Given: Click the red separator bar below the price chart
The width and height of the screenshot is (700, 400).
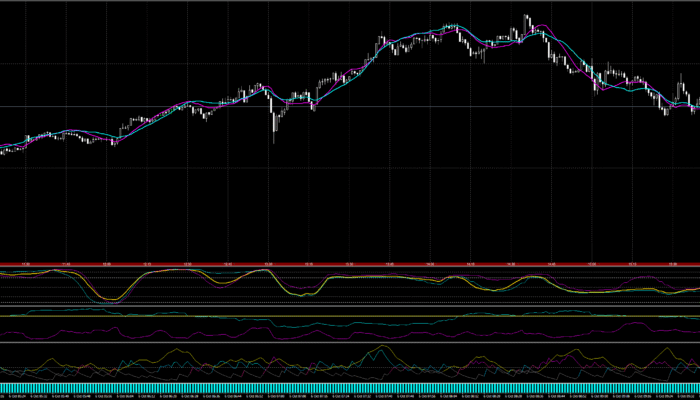Looking at the screenshot, I should pos(350,262).
